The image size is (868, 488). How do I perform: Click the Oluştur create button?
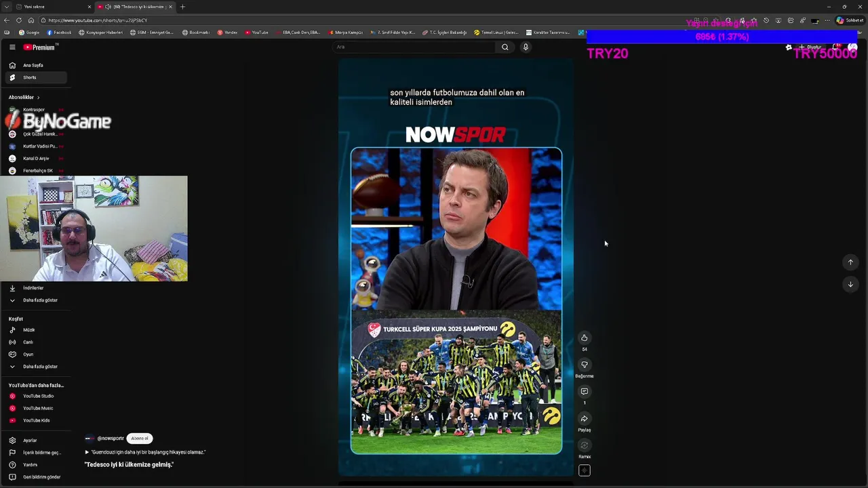point(810,47)
